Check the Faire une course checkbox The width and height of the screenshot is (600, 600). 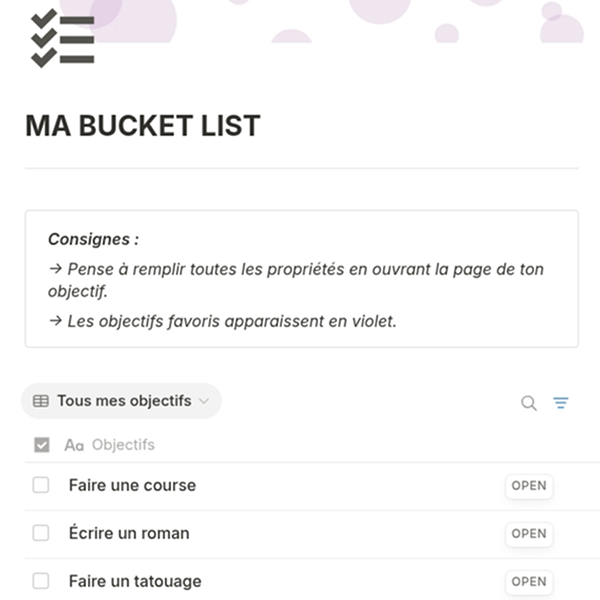(x=41, y=485)
